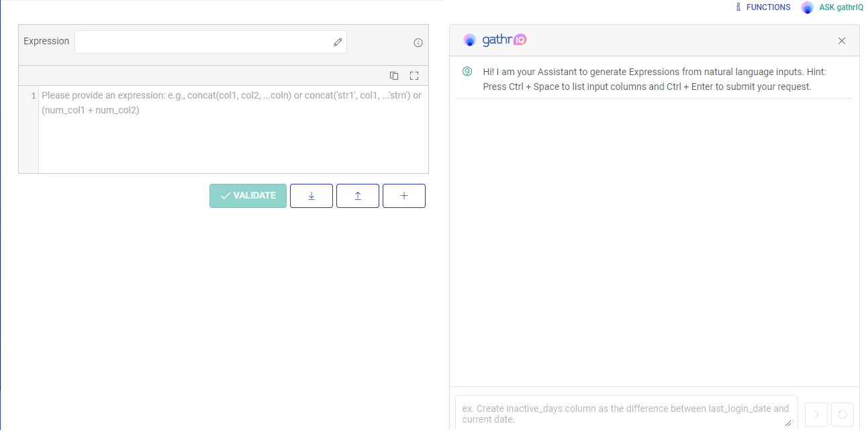The image size is (868, 432).
Task: Click the Expression name input field
Action: (x=203, y=42)
